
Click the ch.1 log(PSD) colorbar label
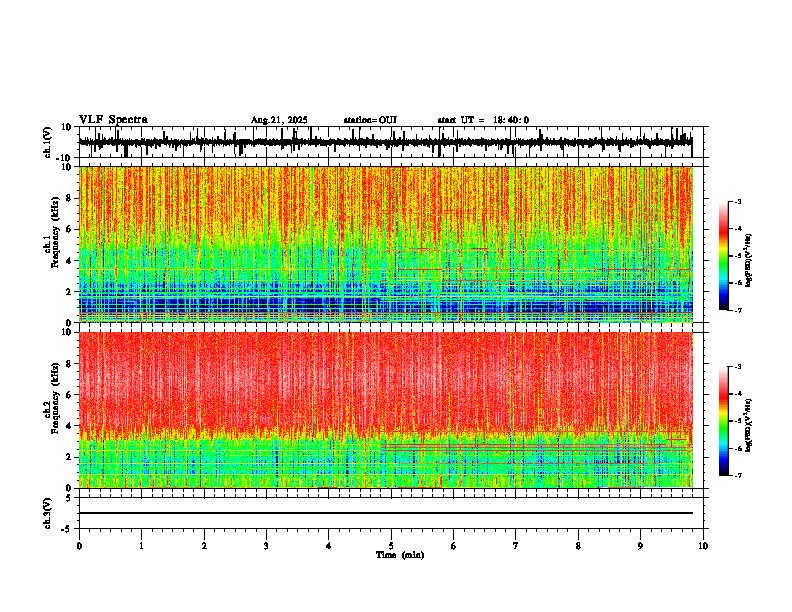point(749,260)
